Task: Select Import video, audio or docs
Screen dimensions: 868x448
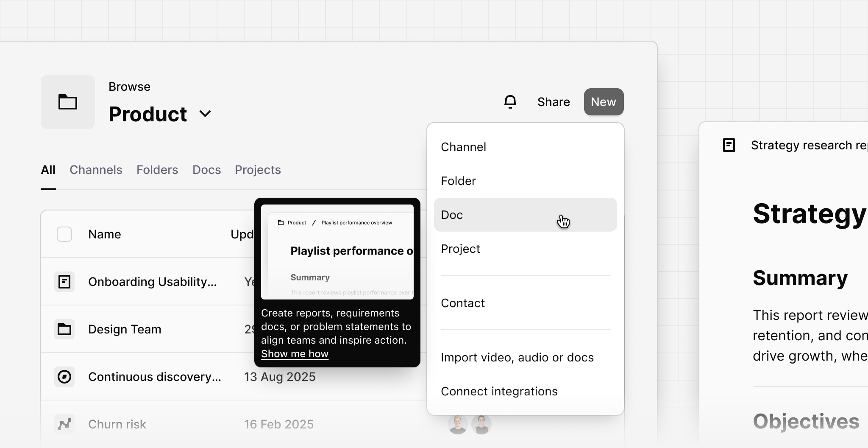Action: click(526, 357)
